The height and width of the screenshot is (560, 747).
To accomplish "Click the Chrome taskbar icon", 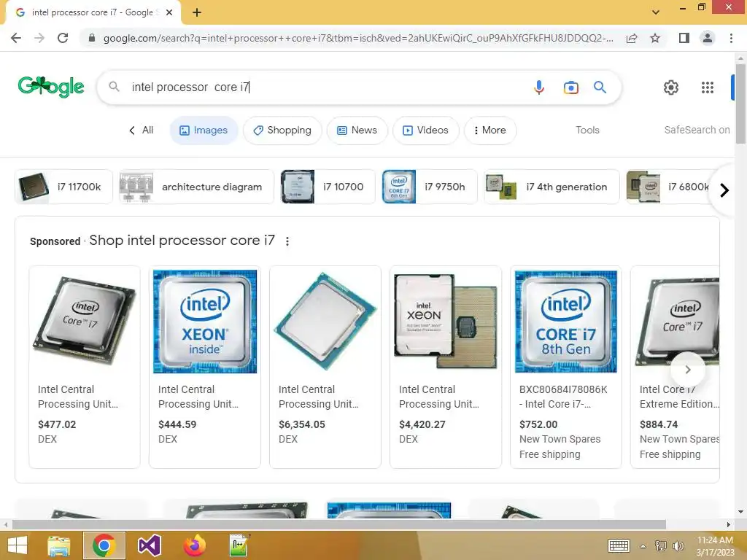I will pos(104,545).
